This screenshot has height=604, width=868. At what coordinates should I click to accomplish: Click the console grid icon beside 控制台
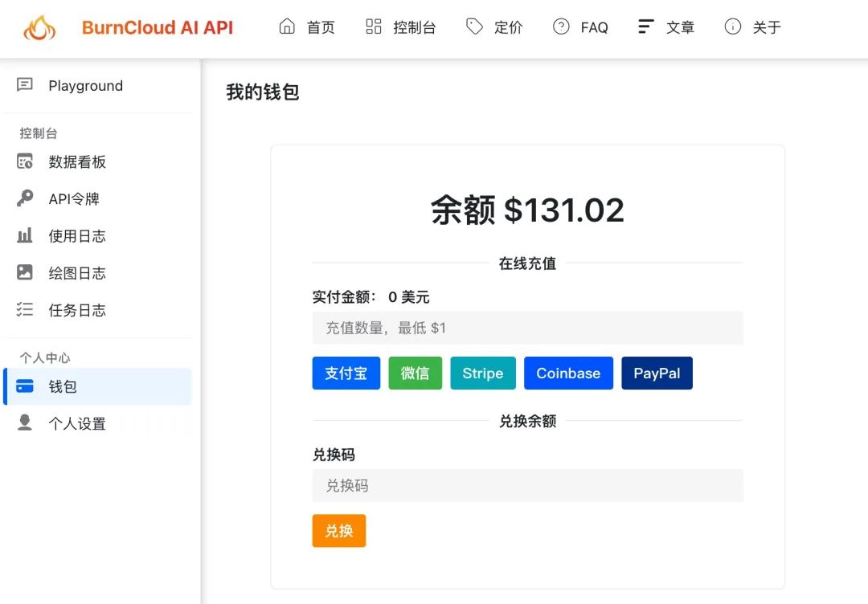(374, 26)
